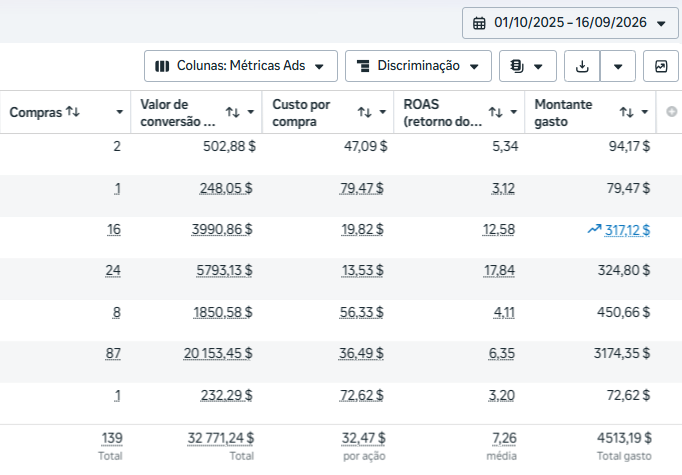The image size is (682, 475).
Task: Click the 317,12 $ amount spent link
Action: coord(627,230)
